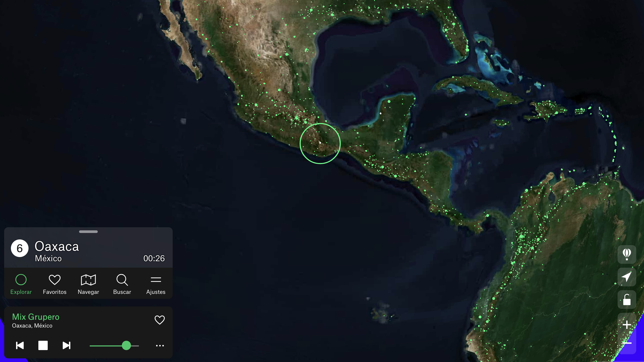Image resolution: width=644 pixels, height=362 pixels.
Task: Show the 6 stations in Oaxaca
Action: [20, 248]
